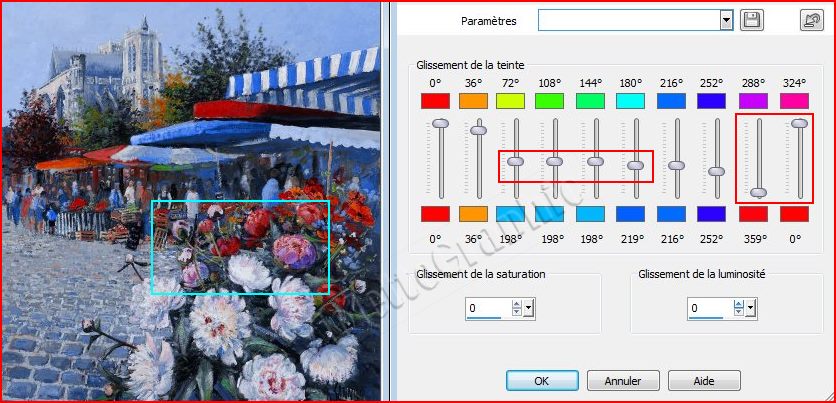
Task: Expand the saturation shift value dropdown arrow
Action: (529, 309)
